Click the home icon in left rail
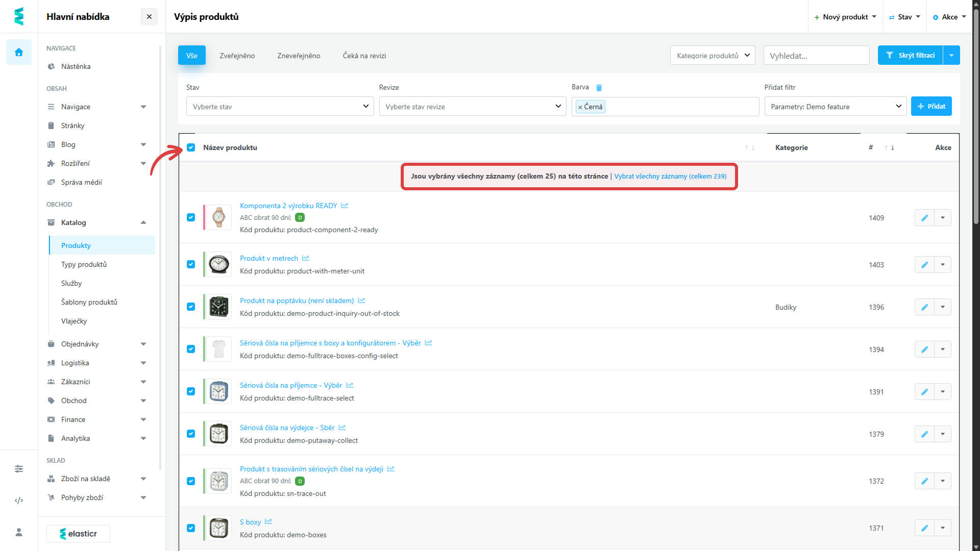980x551 pixels. click(x=19, y=52)
